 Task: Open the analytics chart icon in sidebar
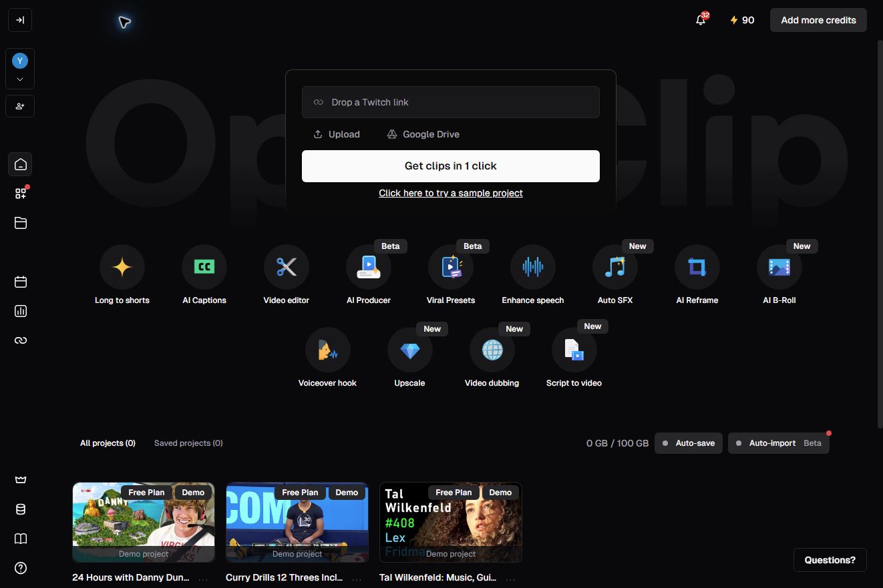point(21,311)
